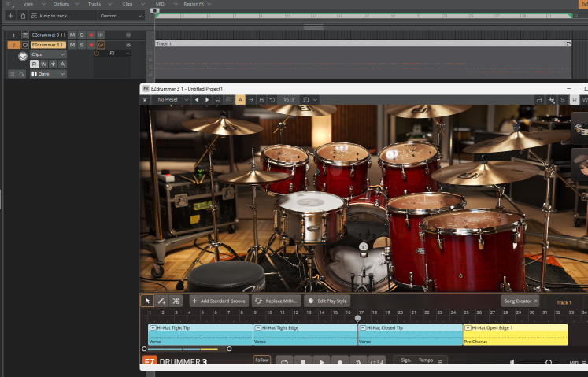Mute track 1 EZdrummer

[72, 35]
